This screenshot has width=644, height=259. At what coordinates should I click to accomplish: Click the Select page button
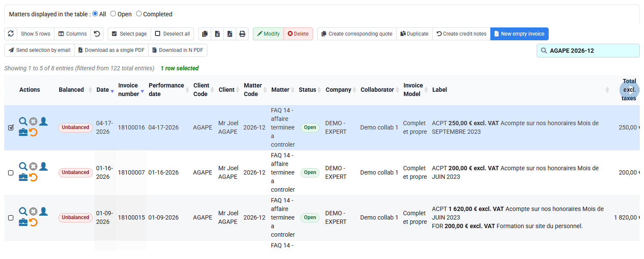(x=129, y=34)
